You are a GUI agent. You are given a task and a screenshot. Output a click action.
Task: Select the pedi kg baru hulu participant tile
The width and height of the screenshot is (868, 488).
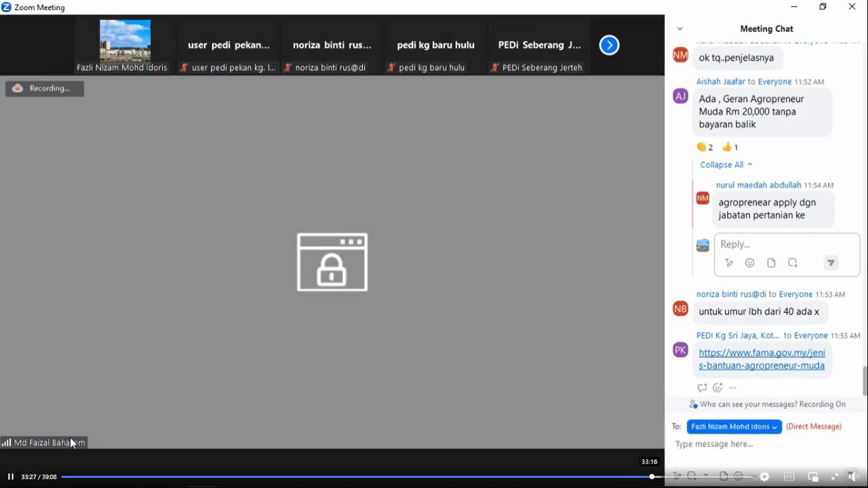(436, 45)
